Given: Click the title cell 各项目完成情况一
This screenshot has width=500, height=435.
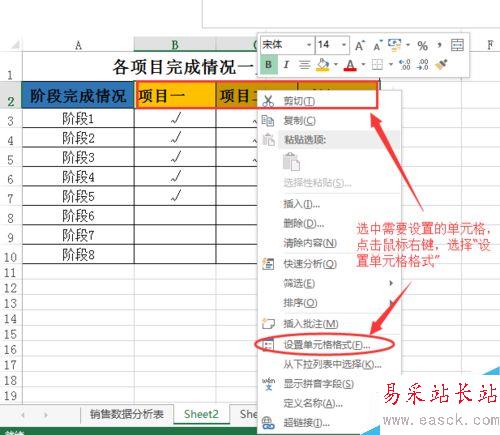Looking at the screenshot, I should (182, 67).
